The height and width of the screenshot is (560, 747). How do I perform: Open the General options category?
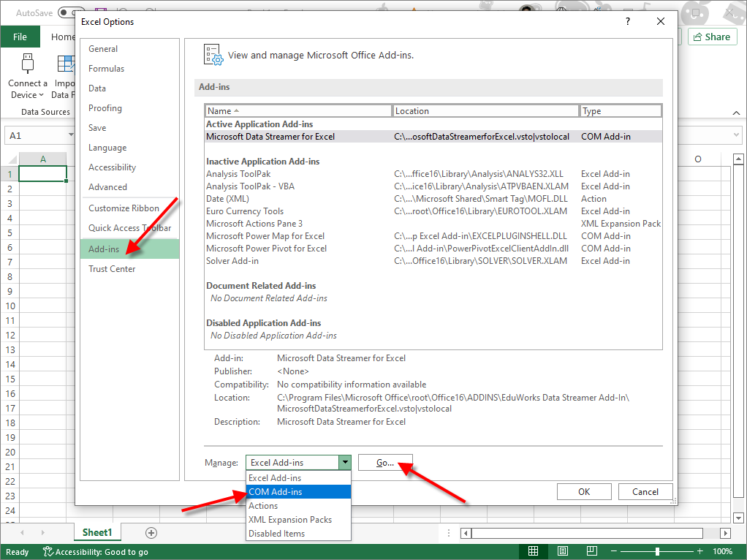coord(129,48)
